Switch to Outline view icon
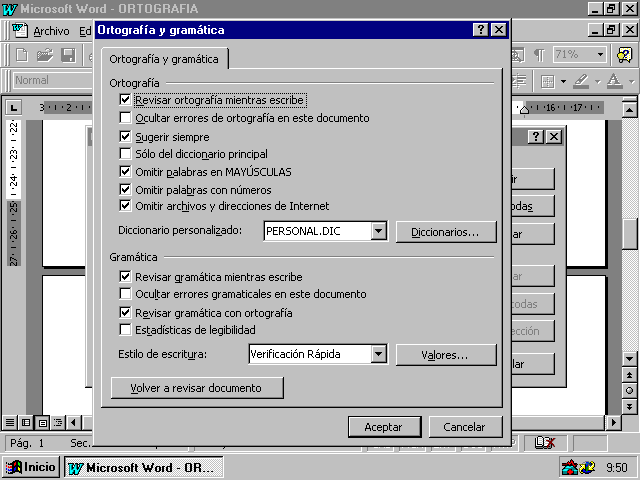This screenshot has height=480, width=640. pos(58,422)
